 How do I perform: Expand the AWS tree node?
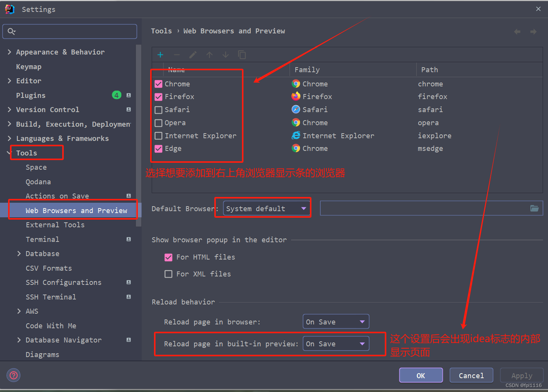click(x=19, y=311)
